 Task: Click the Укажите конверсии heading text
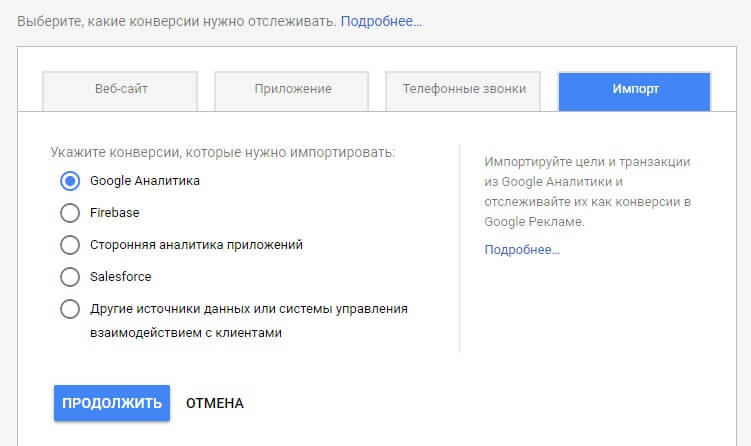point(222,153)
